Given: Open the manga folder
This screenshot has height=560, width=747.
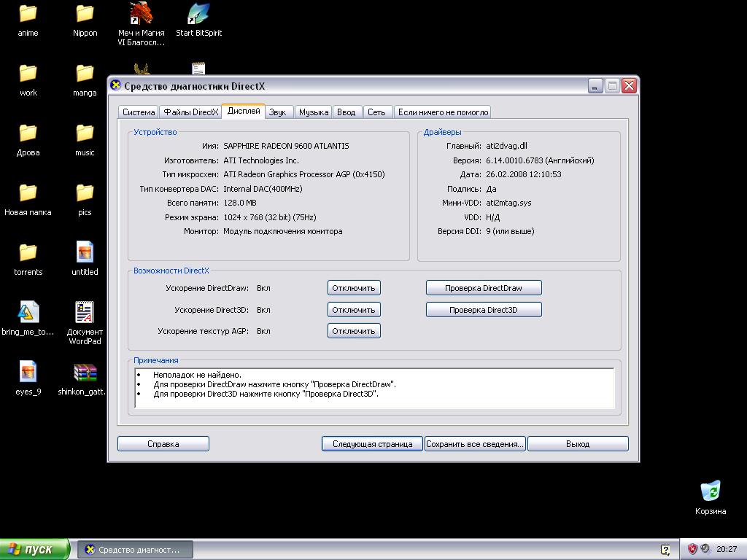Looking at the screenshot, I should point(85,80).
